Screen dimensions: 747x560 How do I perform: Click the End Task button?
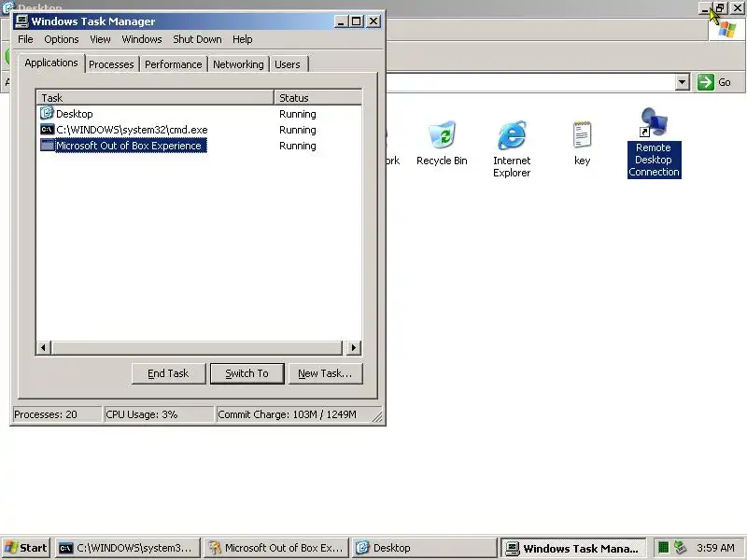[x=168, y=373]
